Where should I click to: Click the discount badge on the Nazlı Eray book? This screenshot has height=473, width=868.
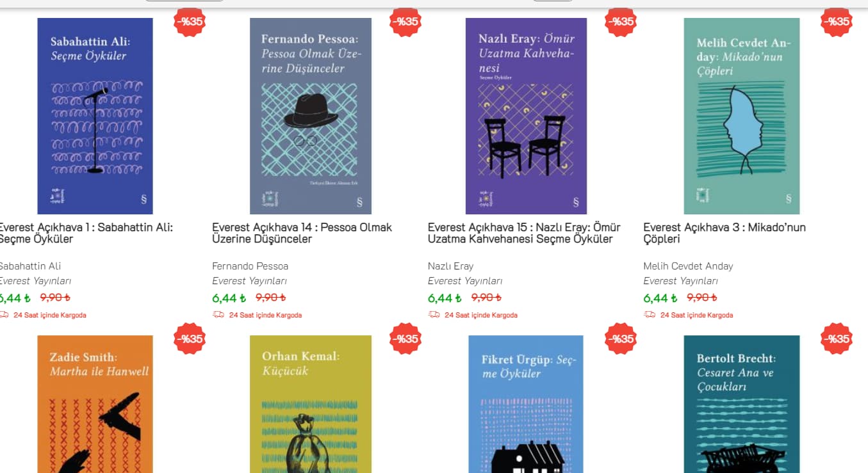click(621, 22)
